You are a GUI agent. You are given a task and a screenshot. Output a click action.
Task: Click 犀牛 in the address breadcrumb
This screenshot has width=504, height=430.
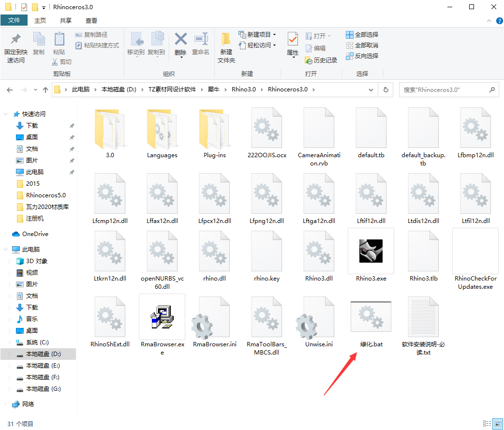click(214, 89)
